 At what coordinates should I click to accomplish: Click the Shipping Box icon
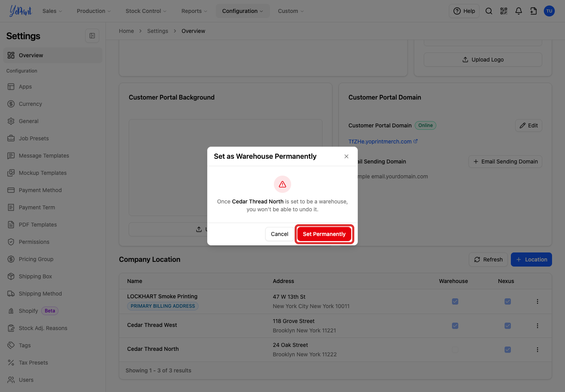[11, 276]
